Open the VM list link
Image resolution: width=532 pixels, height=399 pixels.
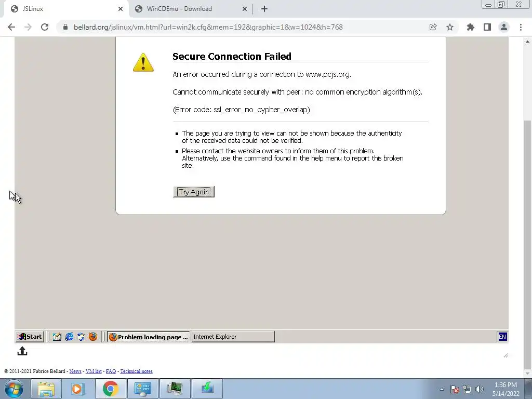[94, 371]
